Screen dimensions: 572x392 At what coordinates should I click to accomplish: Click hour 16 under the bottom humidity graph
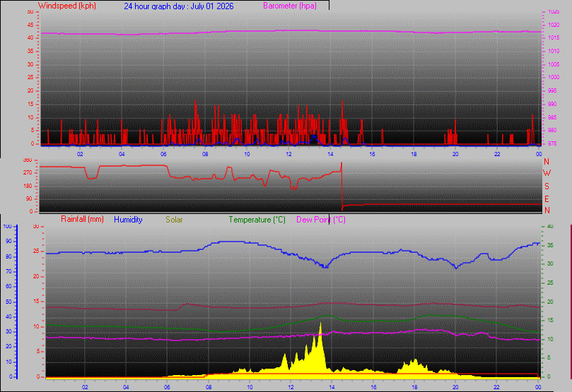pyautogui.click(x=373, y=387)
